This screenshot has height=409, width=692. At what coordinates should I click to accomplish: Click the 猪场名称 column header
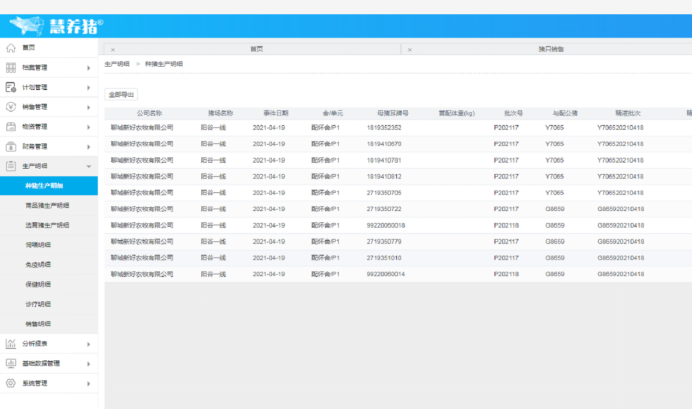point(221,113)
